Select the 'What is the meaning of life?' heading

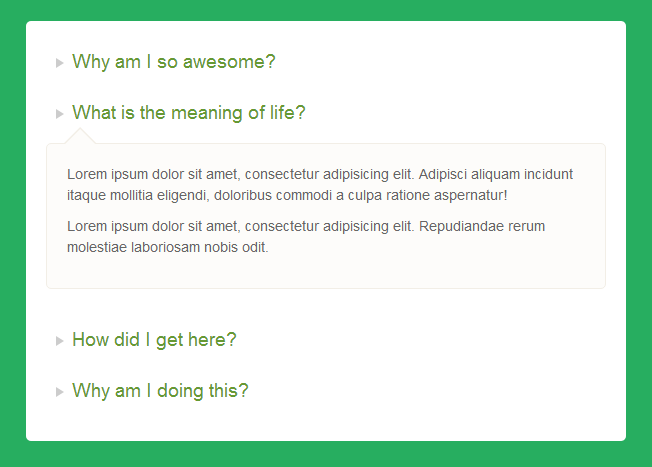point(189,113)
